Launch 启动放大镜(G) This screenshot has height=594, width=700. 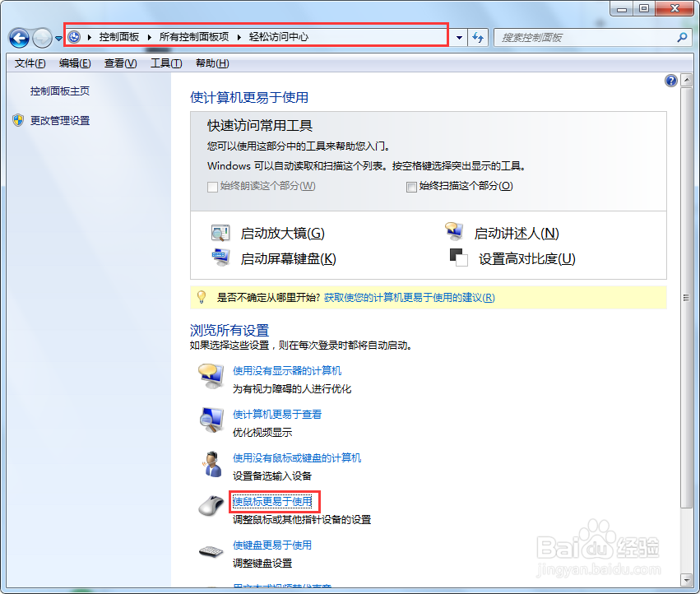[283, 233]
